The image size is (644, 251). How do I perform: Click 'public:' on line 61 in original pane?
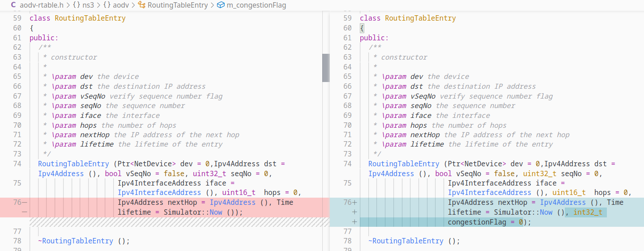tap(44, 38)
